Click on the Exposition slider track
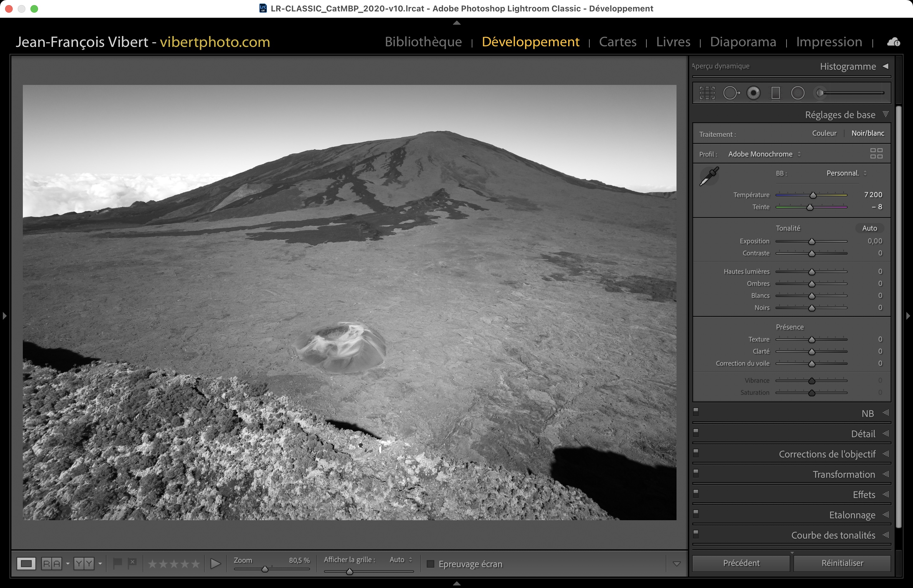 coord(829,241)
